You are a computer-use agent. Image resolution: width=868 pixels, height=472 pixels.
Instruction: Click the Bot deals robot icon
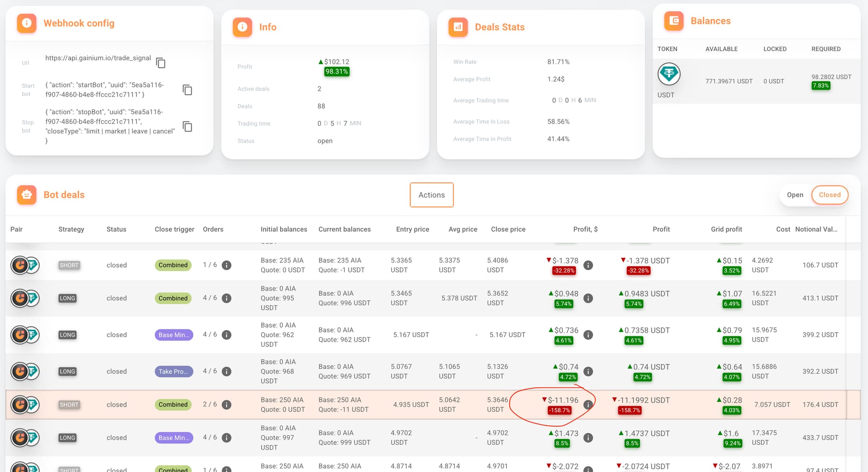coord(27,195)
